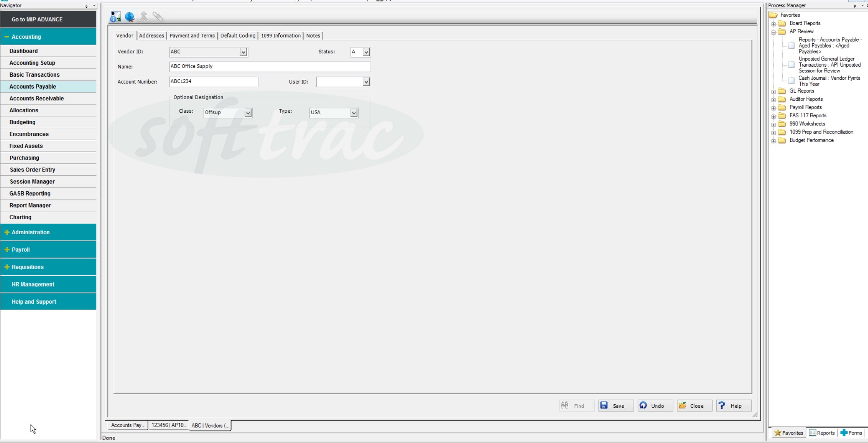Switch to 123456 | AP10... window tab

coord(169,425)
